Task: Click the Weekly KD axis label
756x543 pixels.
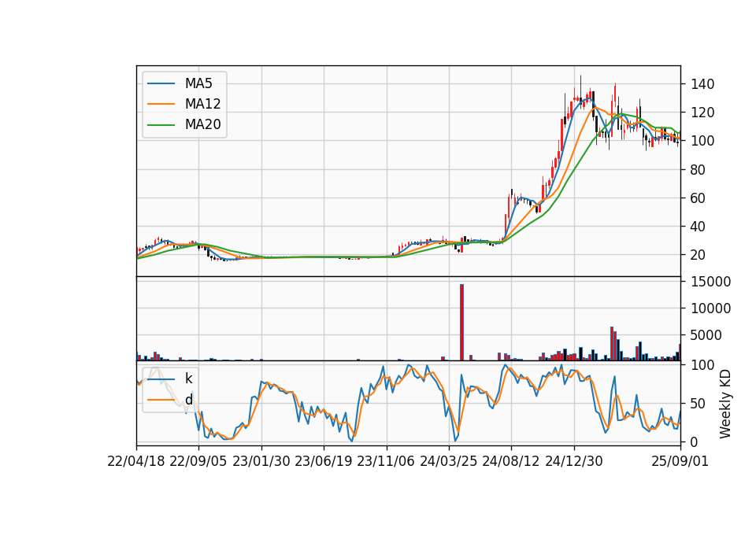Action: (724, 404)
